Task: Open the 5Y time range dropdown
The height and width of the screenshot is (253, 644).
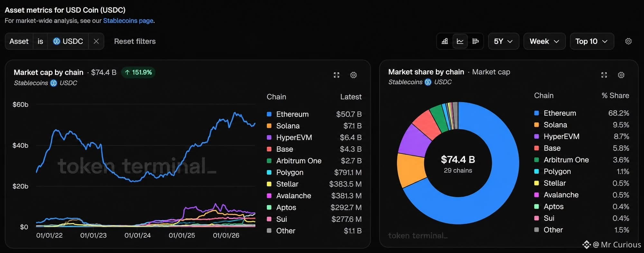Action: (503, 41)
